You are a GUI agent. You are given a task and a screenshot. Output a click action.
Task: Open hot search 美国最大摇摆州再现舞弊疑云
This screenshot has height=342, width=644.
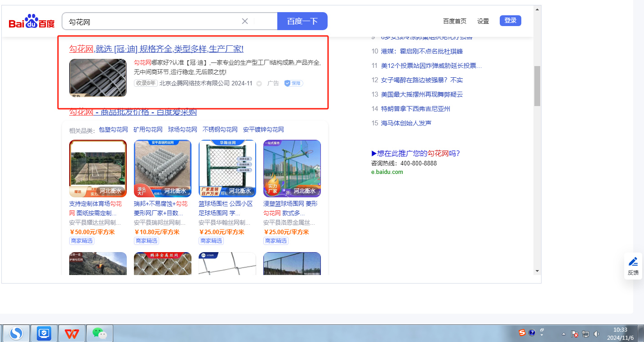click(x=422, y=94)
